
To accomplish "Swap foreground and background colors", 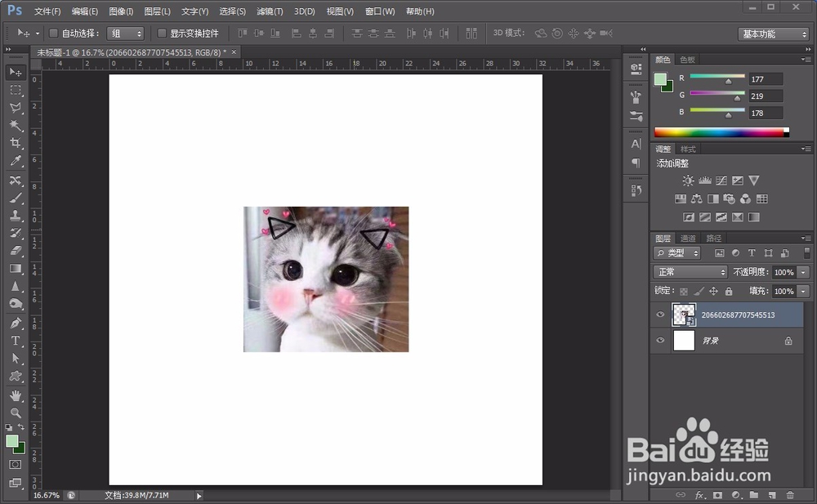I will pyautogui.click(x=21, y=427).
